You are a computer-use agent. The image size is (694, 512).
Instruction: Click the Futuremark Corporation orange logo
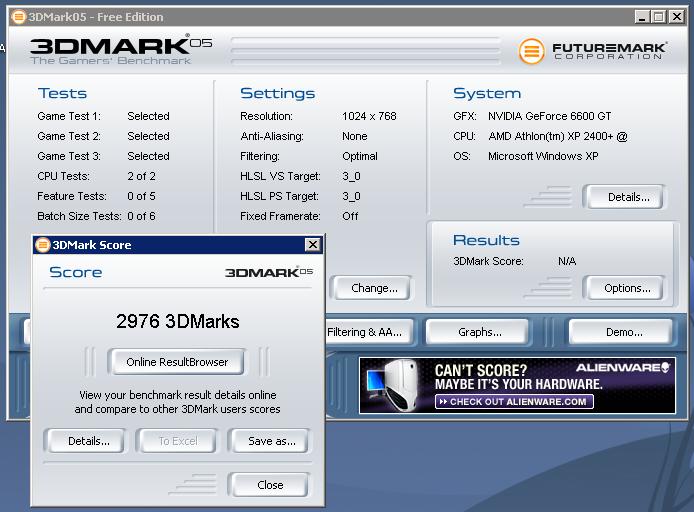click(x=532, y=51)
